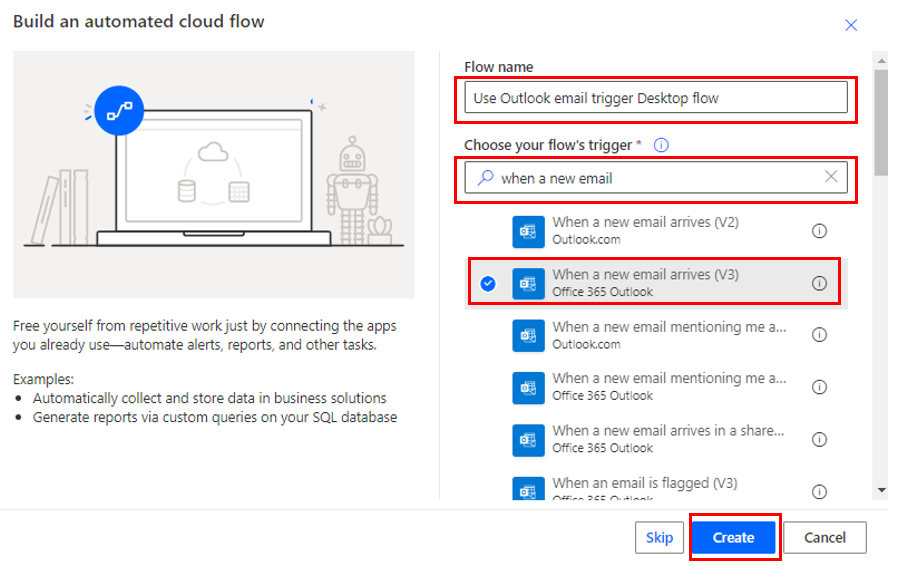Close the dialog using the top X

click(x=851, y=25)
